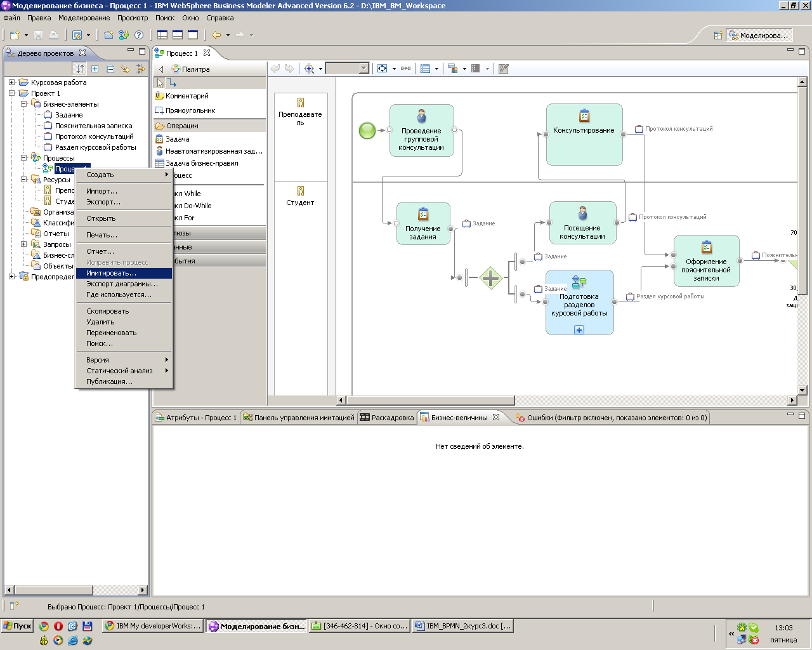Click the auto-layout left-to-right icon
Viewport: 812px width, 650px height.
pyautogui.click(x=405, y=69)
